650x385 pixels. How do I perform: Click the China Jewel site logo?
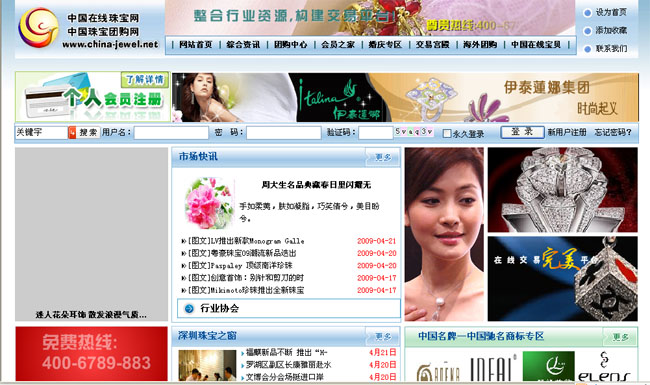click(38, 28)
